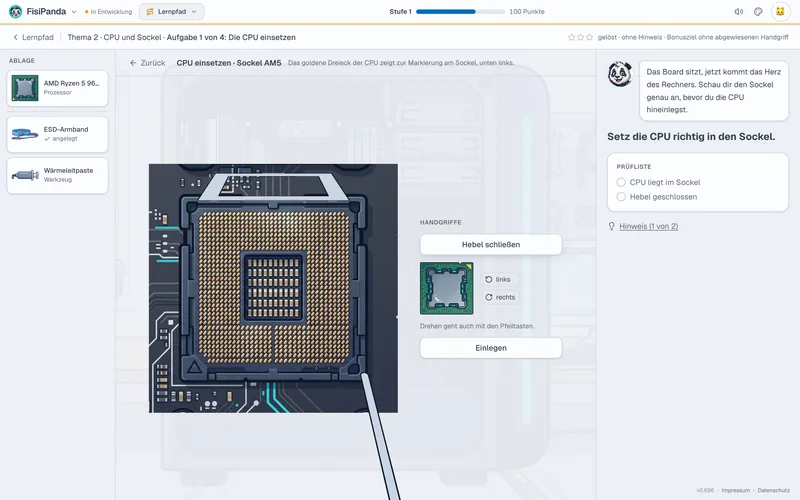Check 'Hebel geschlossen' item
Screen dimensions: 800x500
[657, 196]
